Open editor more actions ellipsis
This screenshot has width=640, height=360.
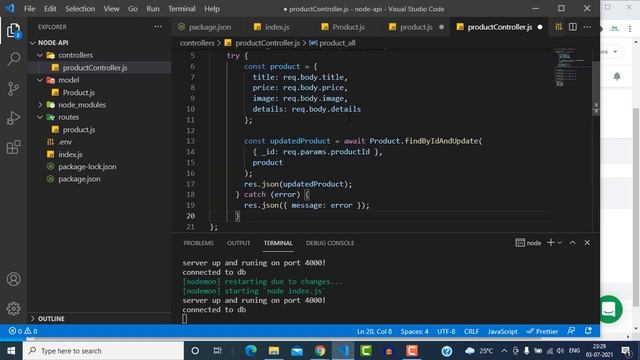coord(587,27)
